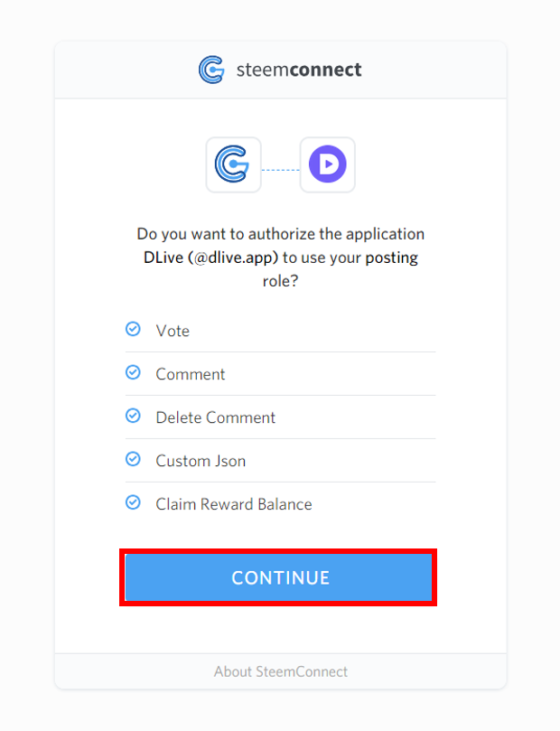
Task: Click the checkmark beside Claim Reward Balance
Action: click(x=133, y=503)
